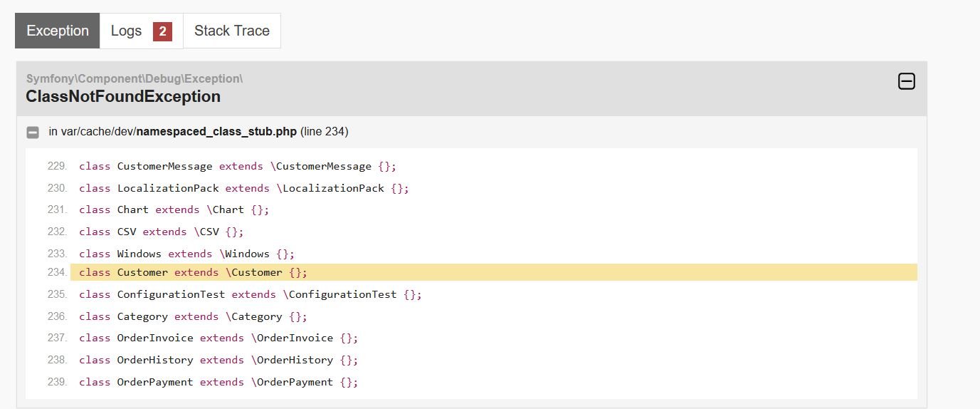The image size is (980, 409).
Task: Click the class CustomerMessage code line
Action: 238,166
